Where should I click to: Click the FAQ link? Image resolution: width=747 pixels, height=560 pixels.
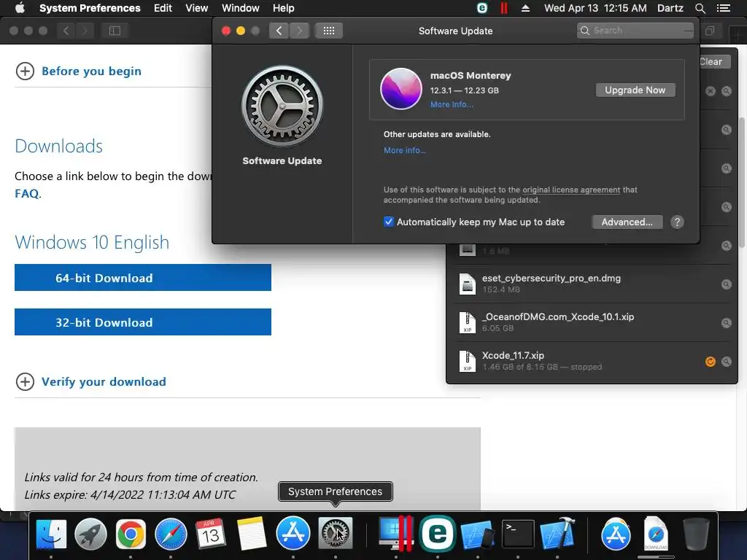[26, 193]
